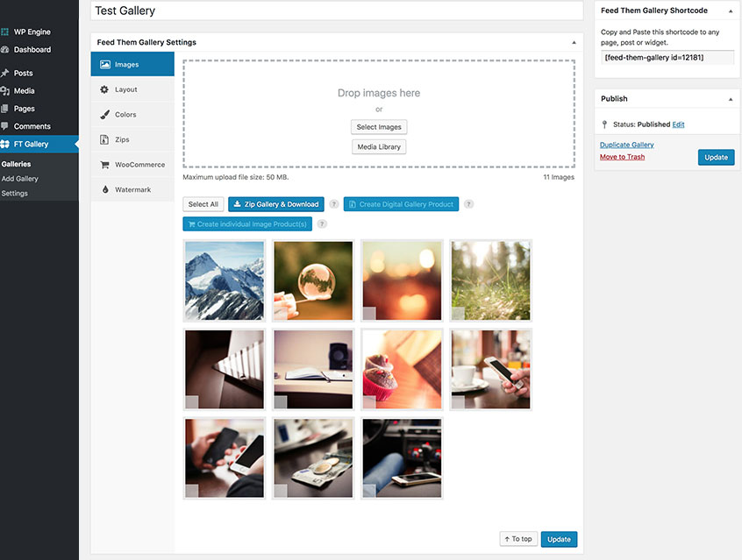Click the WooCommerce cart icon
The width and height of the screenshot is (742, 560).
pyautogui.click(x=104, y=165)
